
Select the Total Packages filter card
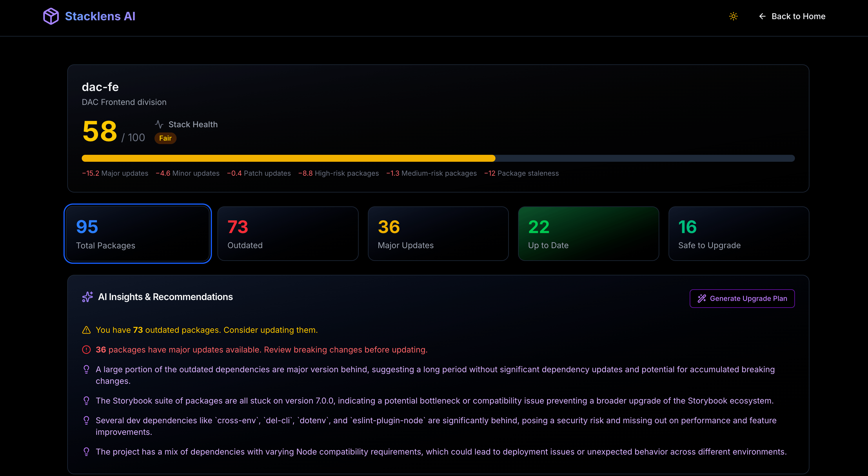coord(137,234)
